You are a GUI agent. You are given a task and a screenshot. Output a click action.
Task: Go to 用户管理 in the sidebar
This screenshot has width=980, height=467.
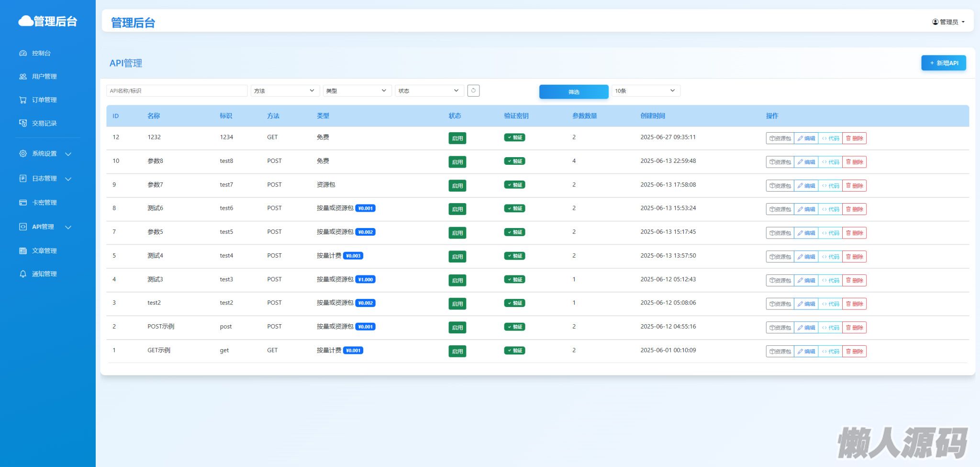click(x=44, y=77)
